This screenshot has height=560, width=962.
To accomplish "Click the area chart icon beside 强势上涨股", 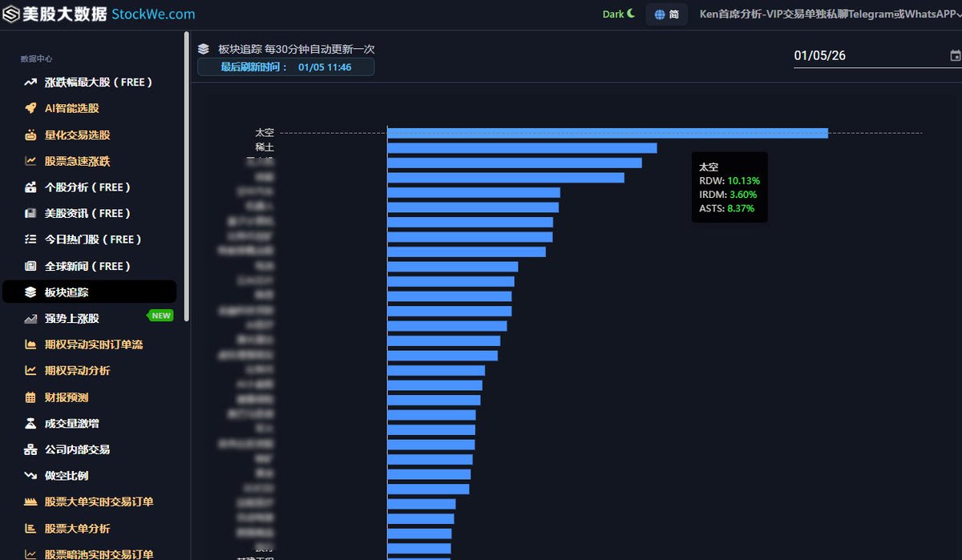I will (30, 319).
